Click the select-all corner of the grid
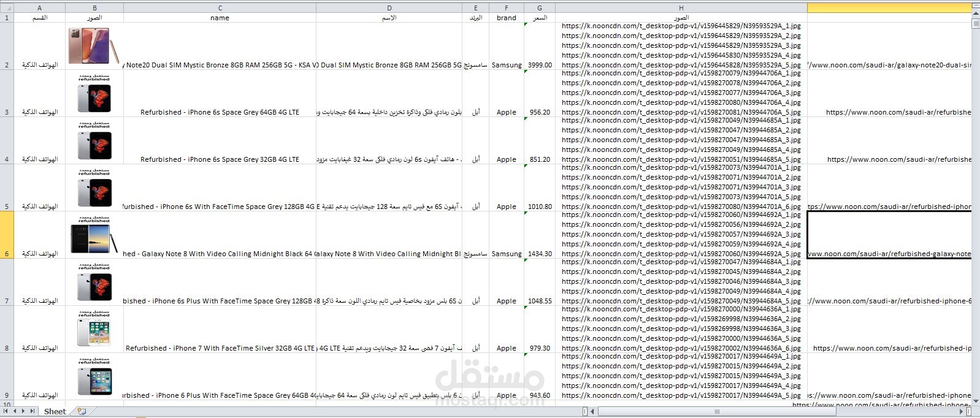Viewport: 980px width, 418px height. pyautogui.click(x=7, y=8)
